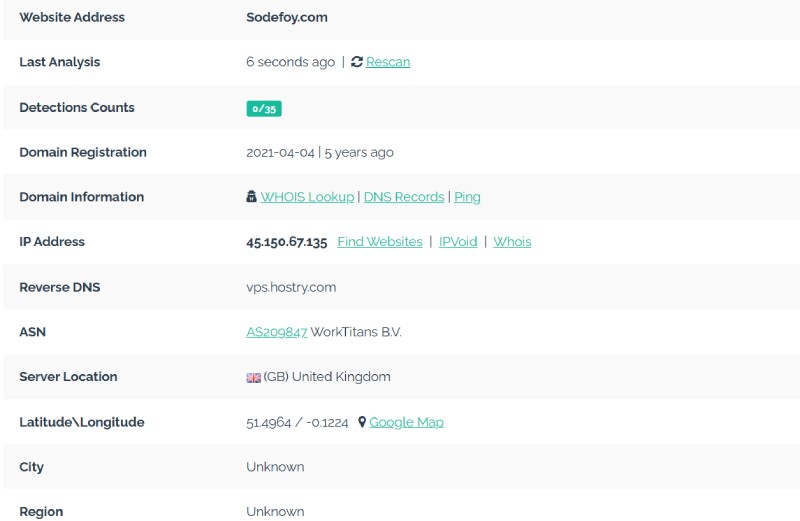Select the IP address 45.150.67.135
The height and width of the screenshot is (521, 800).
coord(287,242)
